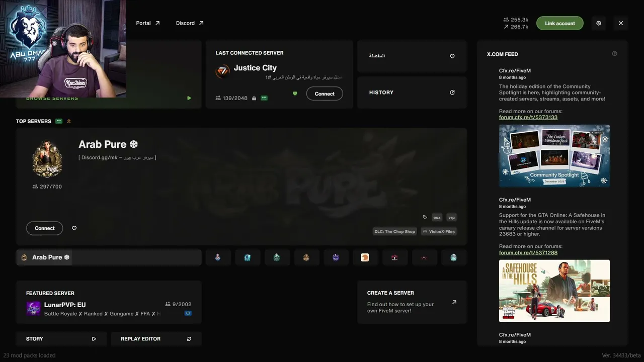Image resolution: width=644 pixels, height=362 pixels.
Task: Click the green Browse Servers play arrow
Action: tap(189, 98)
